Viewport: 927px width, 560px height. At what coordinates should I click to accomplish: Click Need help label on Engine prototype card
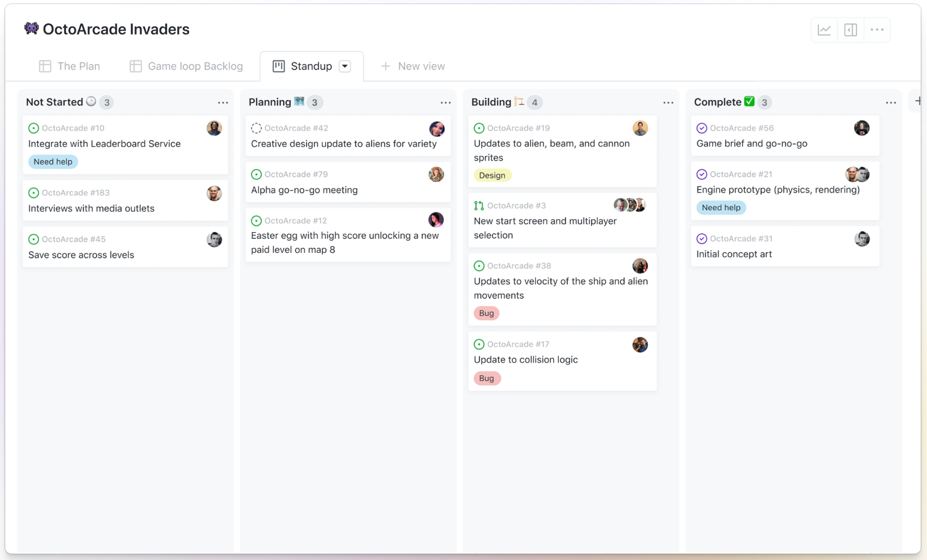(721, 208)
